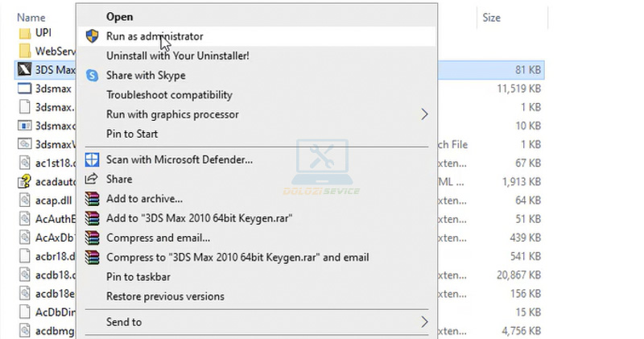644x339 pixels.
Task: Click the shield icon beside Run as administrator
Action: [92, 36]
